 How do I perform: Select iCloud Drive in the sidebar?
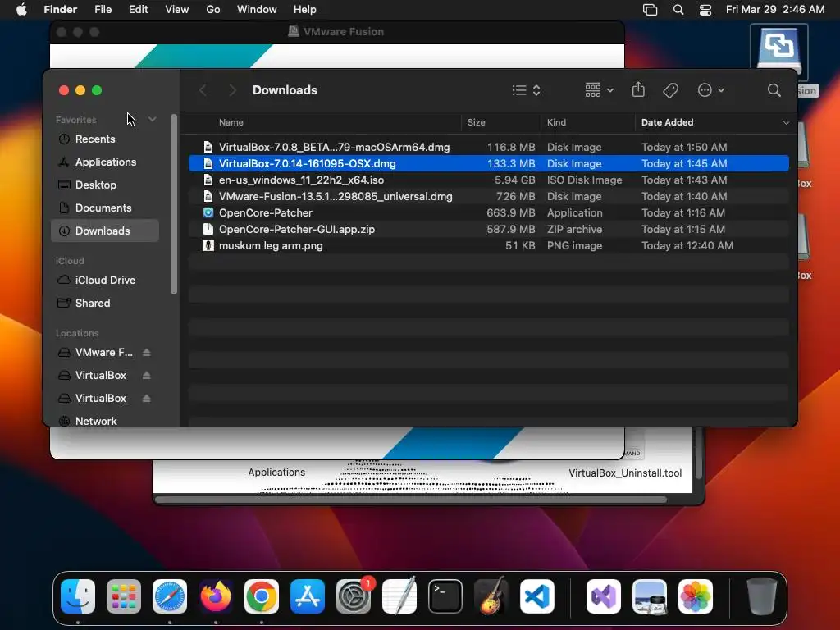tap(106, 281)
